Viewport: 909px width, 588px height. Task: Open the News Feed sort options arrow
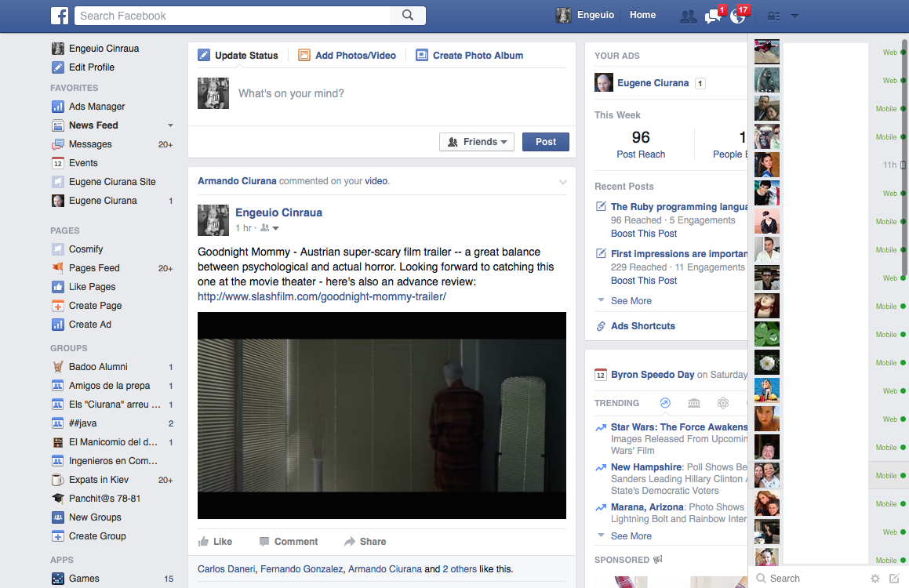tap(170, 125)
